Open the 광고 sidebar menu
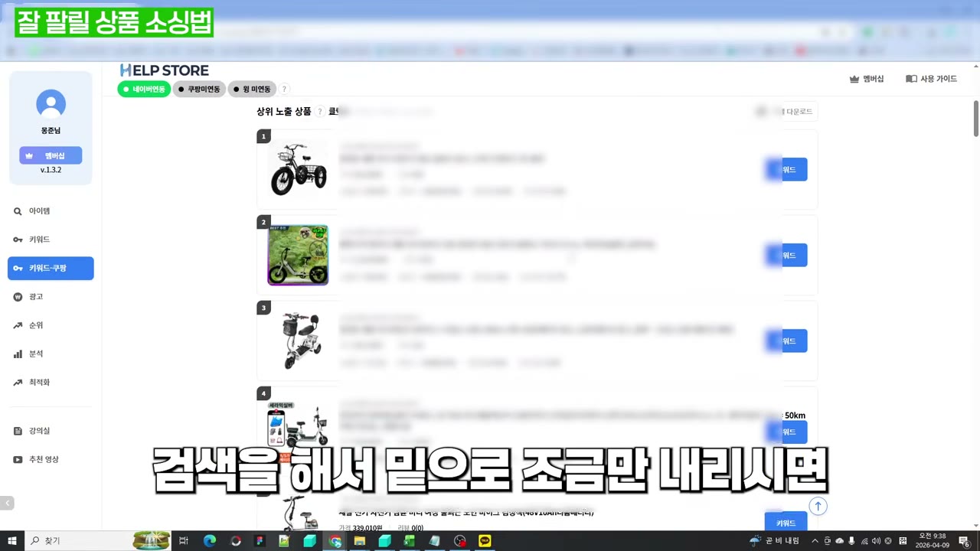 point(51,297)
